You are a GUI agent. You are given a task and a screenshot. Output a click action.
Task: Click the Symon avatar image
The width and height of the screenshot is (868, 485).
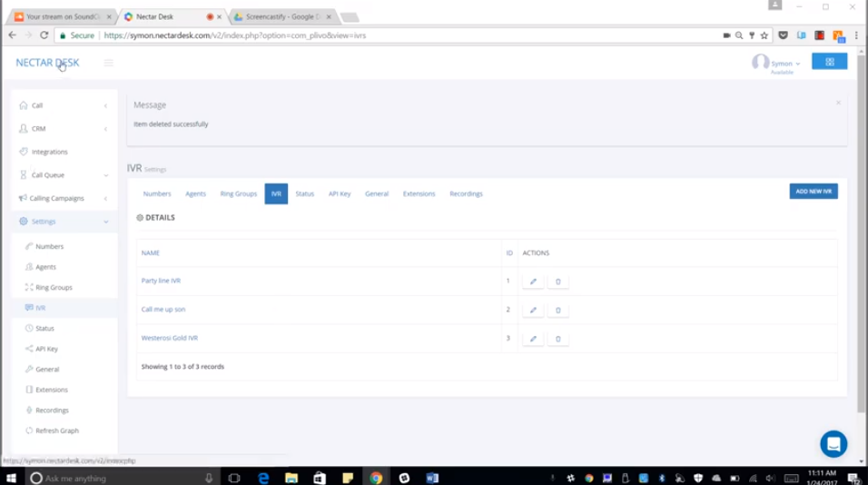click(760, 62)
